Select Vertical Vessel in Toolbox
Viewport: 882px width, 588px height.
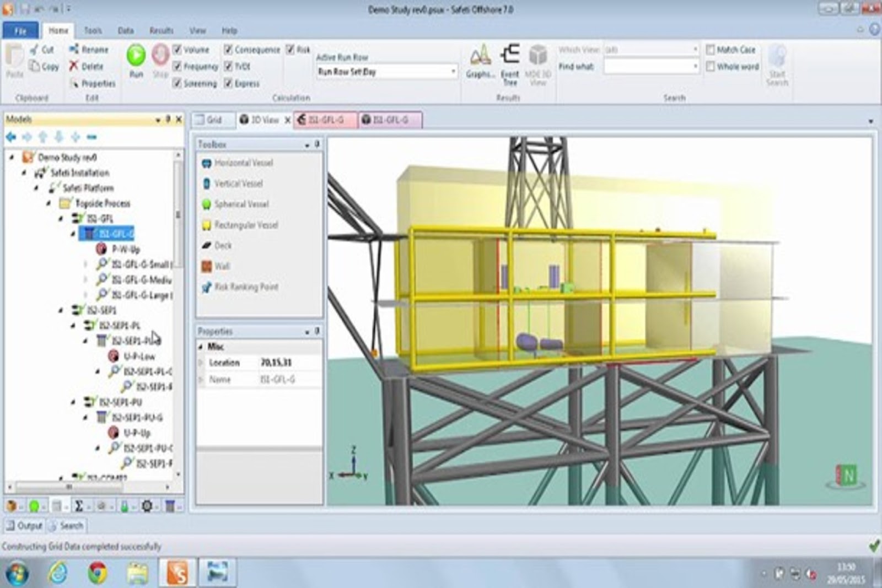[x=233, y=184]
